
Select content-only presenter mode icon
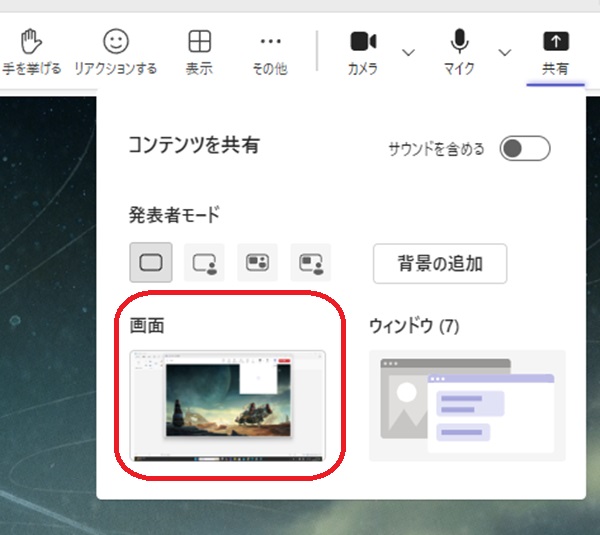[x=150, y=263]
